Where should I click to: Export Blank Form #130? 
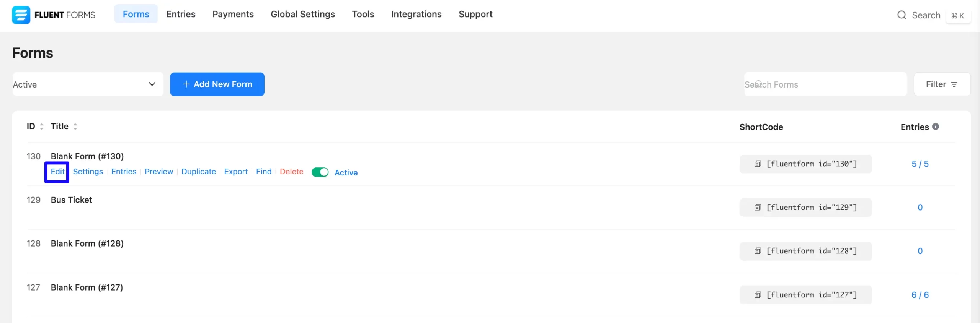click(x=236, y=172)
